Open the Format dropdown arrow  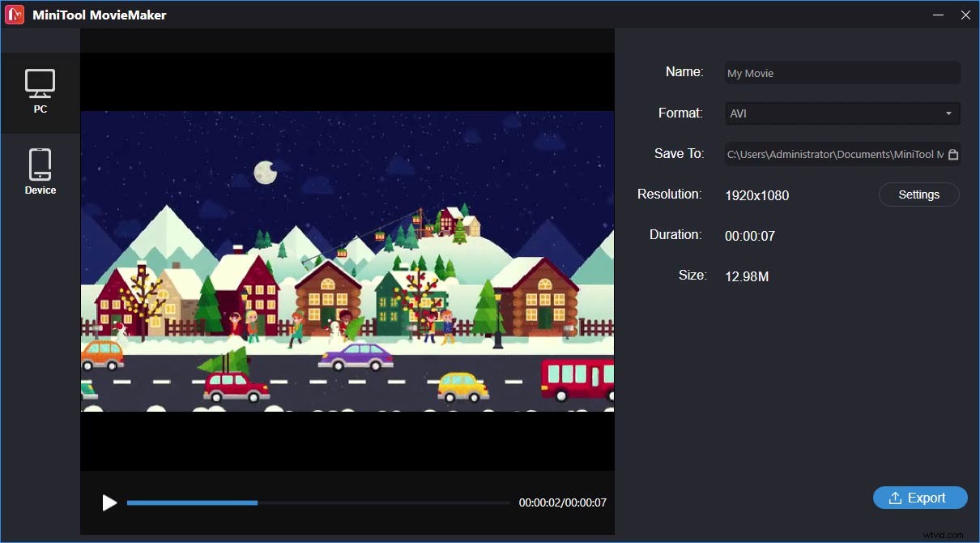pos(949,113)
